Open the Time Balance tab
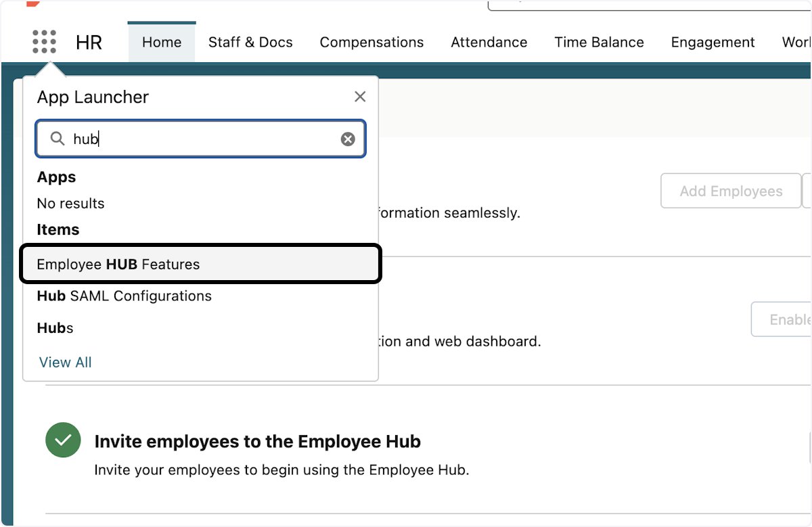Viewport: 812px width, 527px height. (599, 42)
